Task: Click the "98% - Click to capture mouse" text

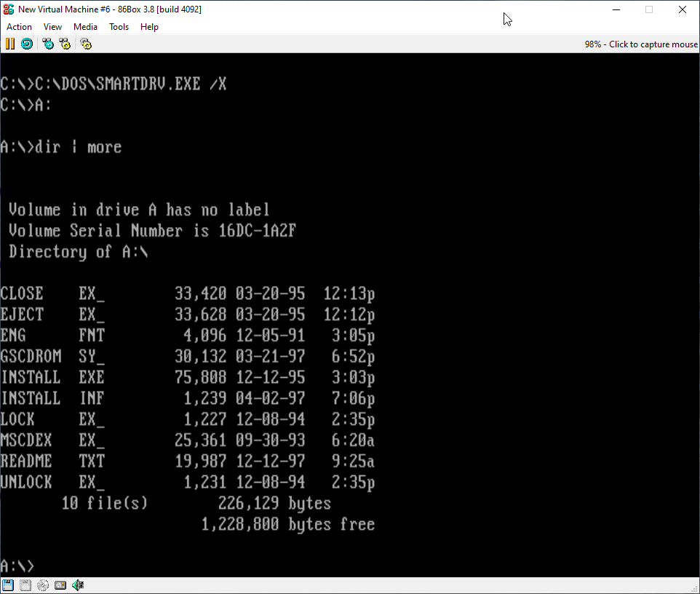Action: pos(640,44)
